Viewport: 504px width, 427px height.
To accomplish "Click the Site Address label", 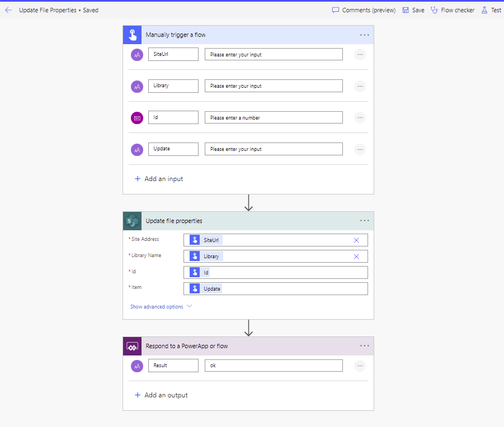I will (145, 239).
